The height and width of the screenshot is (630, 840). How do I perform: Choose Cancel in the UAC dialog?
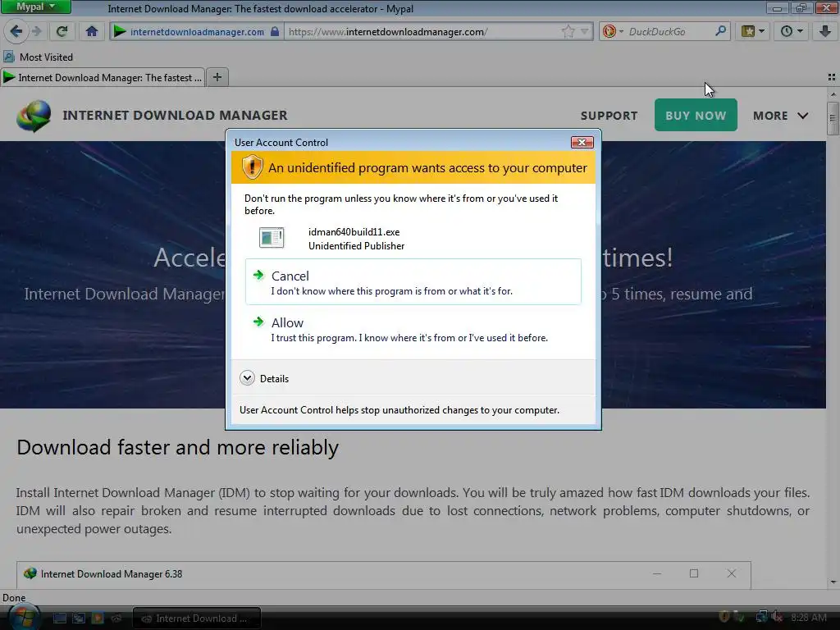click(413, 282)
